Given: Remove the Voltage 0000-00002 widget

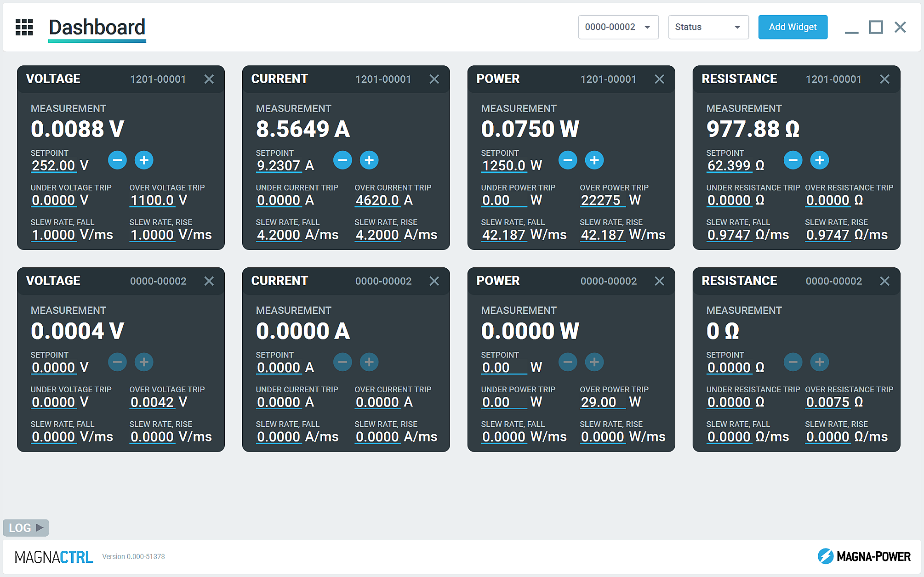Looking at the screenshot, I should (209, 281).
